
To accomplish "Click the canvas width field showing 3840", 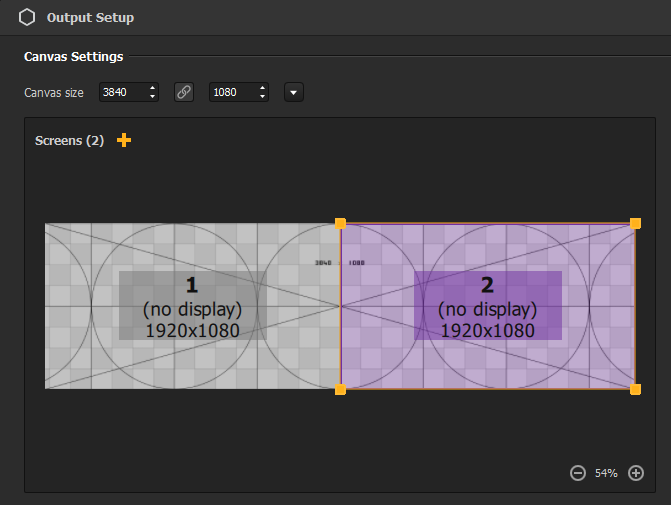I will [121, 92].
